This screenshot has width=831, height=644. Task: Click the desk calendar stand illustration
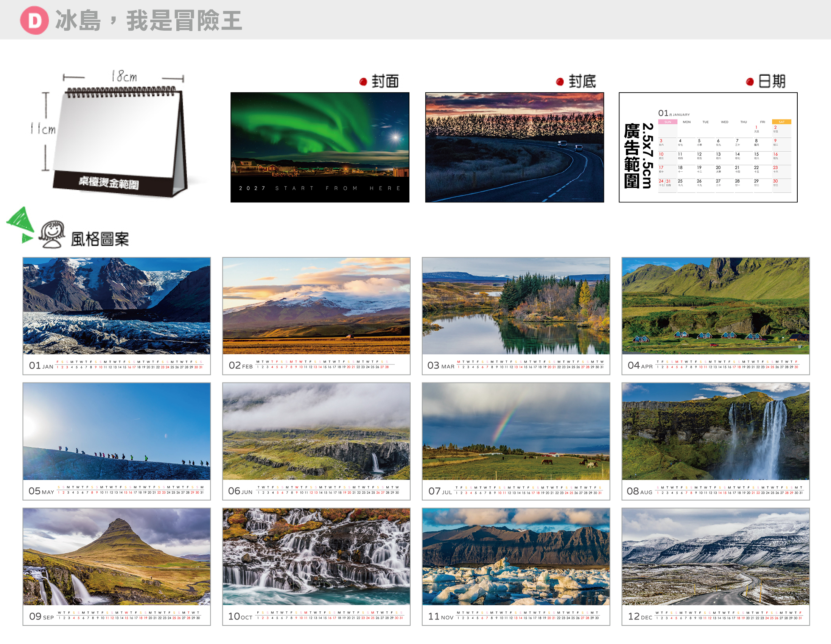click(x=120, y=142)
